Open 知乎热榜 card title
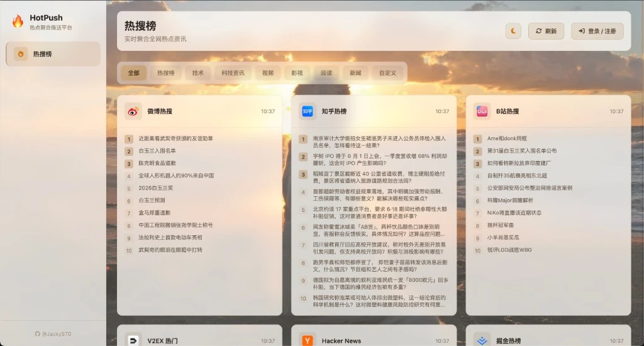The width and height of the screenshot is (644, 346). [x=334, y=111]
